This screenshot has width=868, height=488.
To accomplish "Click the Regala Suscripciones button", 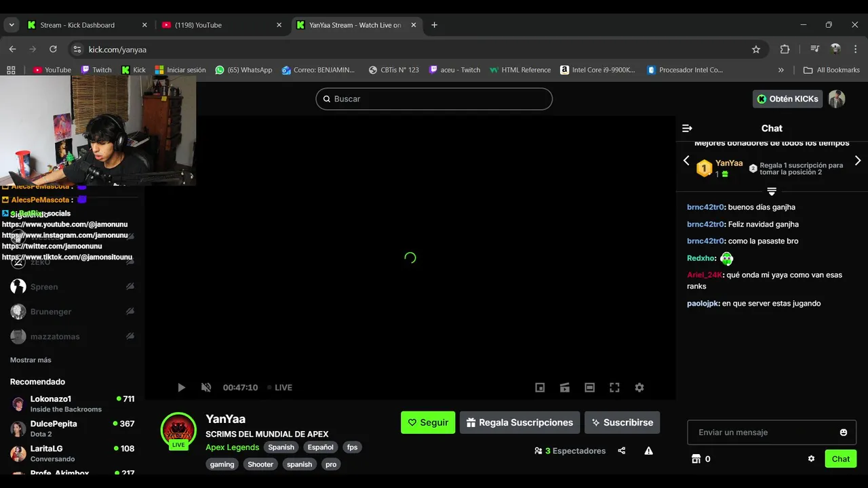I will point(519,422).
